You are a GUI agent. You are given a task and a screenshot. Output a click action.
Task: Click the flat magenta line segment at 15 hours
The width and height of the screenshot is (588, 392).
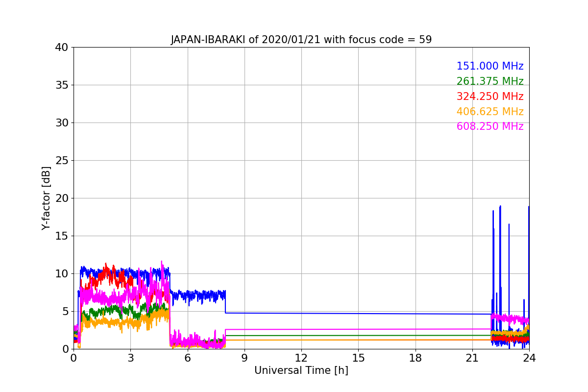[358, 329]
